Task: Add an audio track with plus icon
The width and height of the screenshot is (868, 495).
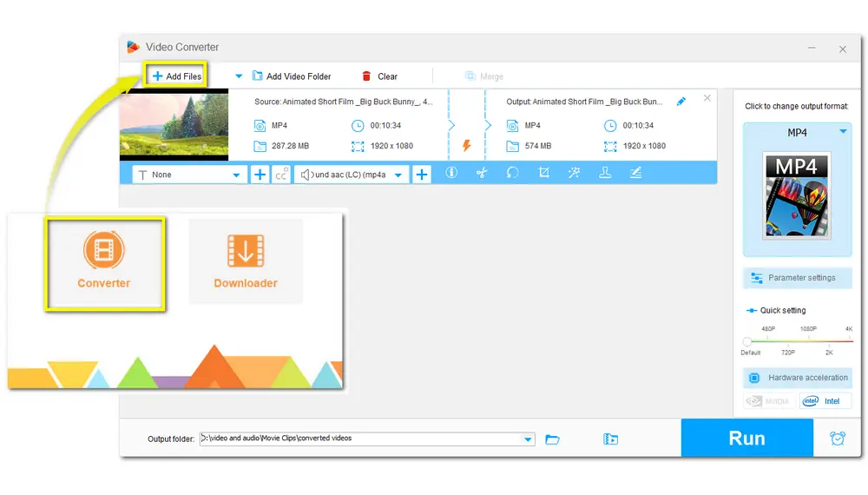Action: [x=421, y=175]
